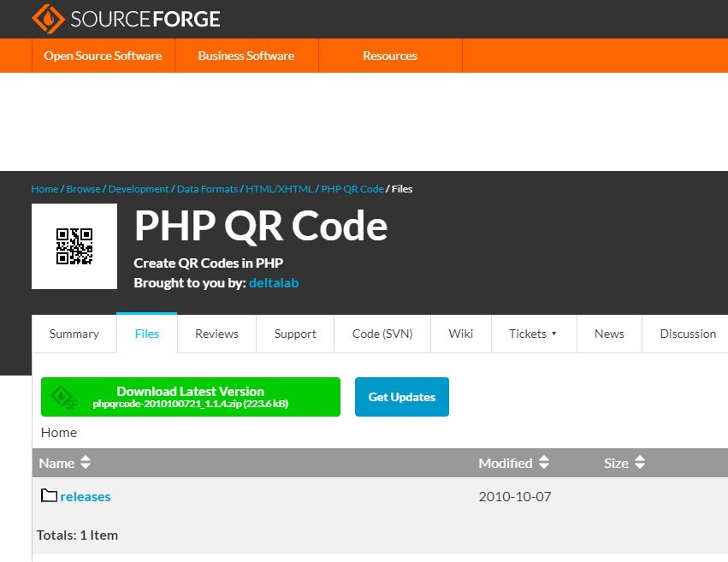Image resolution: width=728 pixels, height=562 pixels.
Task: Click Download Latest Version button
Action: 191,397
